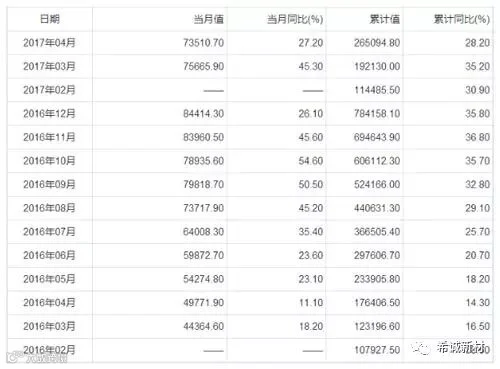Select the 2017年03月 date cell
This screenshot has width=500, height=369.
49,66
